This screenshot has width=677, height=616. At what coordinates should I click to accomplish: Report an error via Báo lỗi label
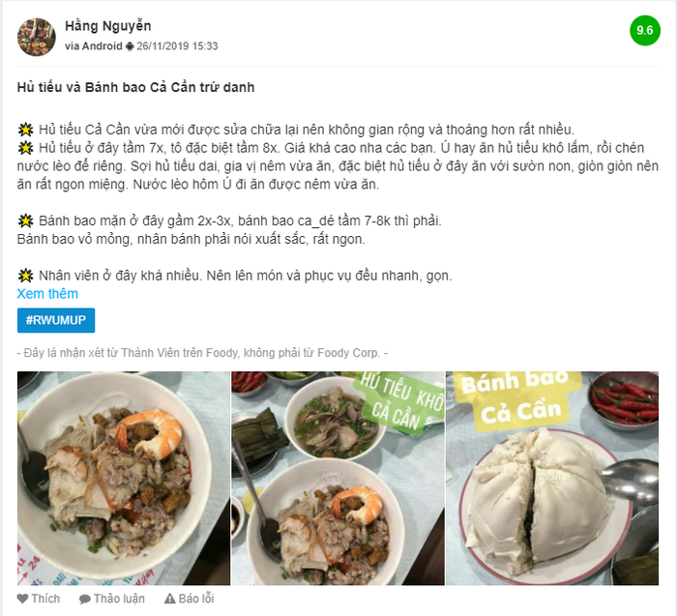[x=196, y=599]
